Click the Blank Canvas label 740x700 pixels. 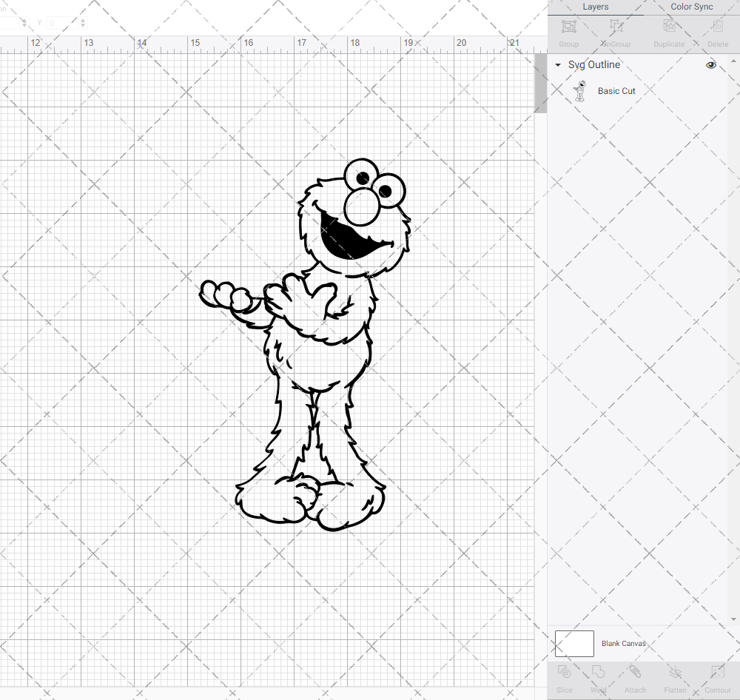tap(624, 643)
